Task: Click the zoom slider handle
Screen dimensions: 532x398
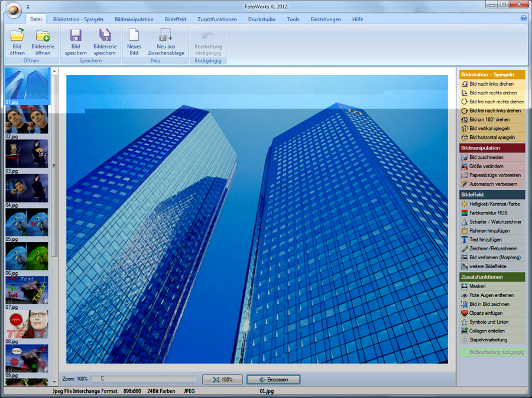Action: (x=102, y=379)
